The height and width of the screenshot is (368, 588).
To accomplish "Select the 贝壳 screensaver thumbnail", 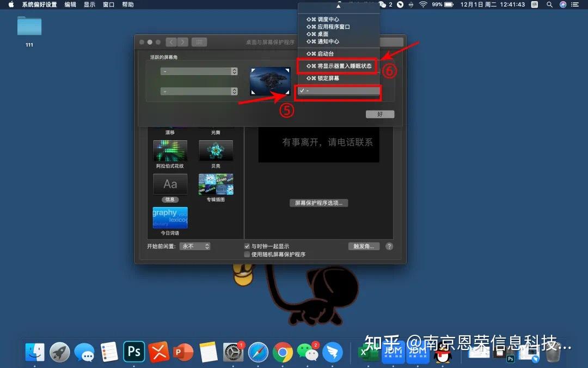I will (x=216, y=151).
